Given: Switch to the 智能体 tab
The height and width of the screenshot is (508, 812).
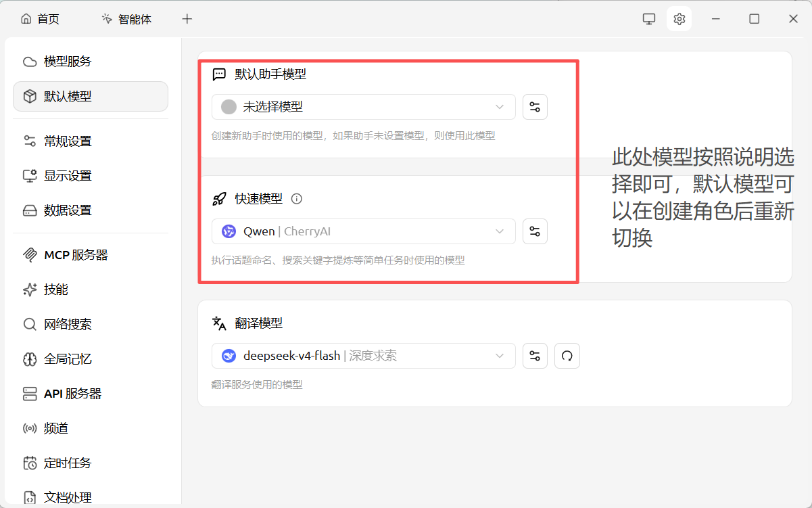Looking at the screenshot, I should click(126, 19).
